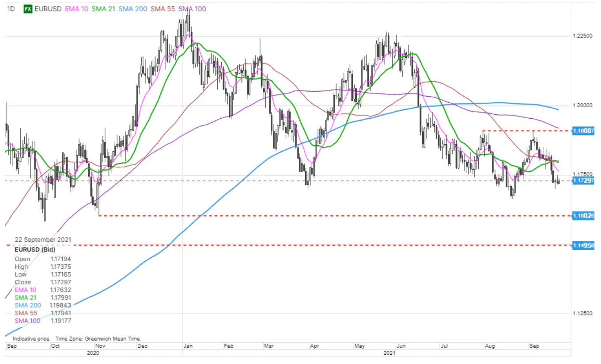Click the 1.17500 price axis label
601x364 pixels.
pos(583,175)
